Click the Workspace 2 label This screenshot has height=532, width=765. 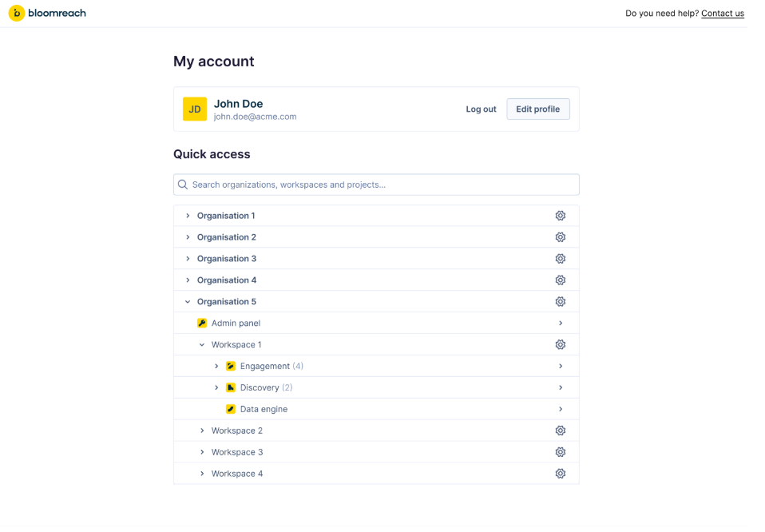(236, 431)
